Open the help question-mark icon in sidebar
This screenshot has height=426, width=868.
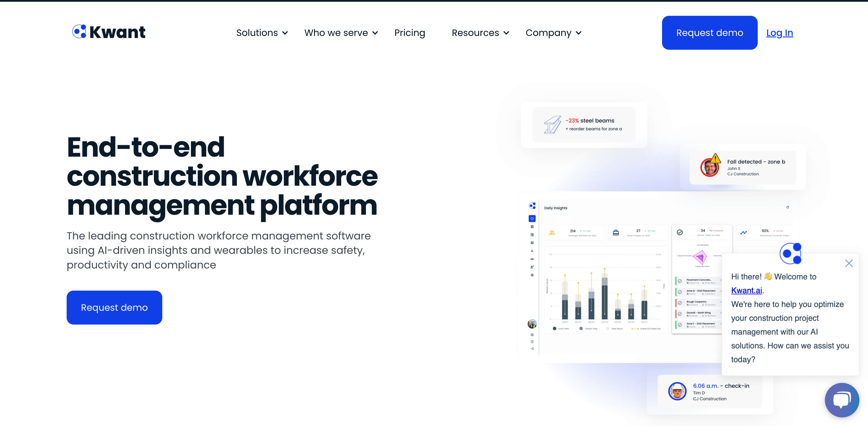[532, 342]
